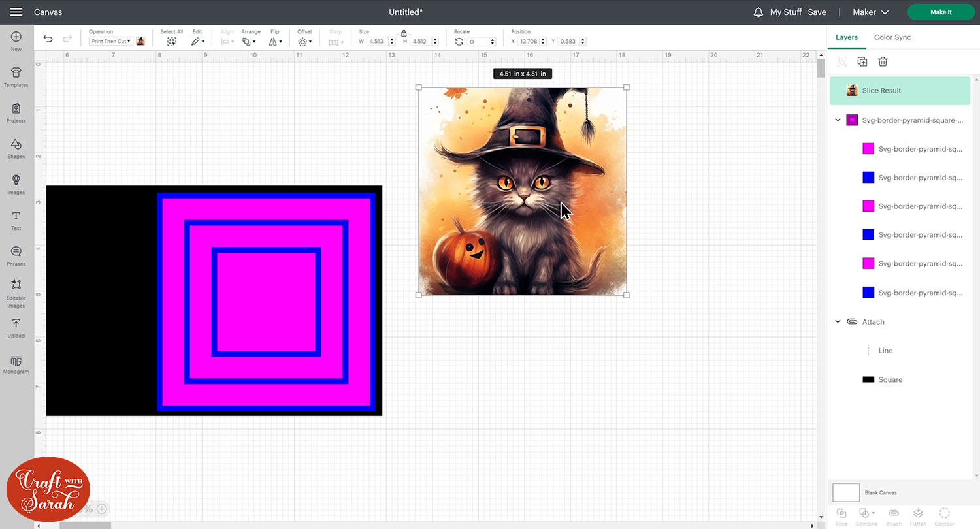Viewport: 980px width, 529px height.
Task: Open the Flip dropdown
Action: tap(276, 41)
